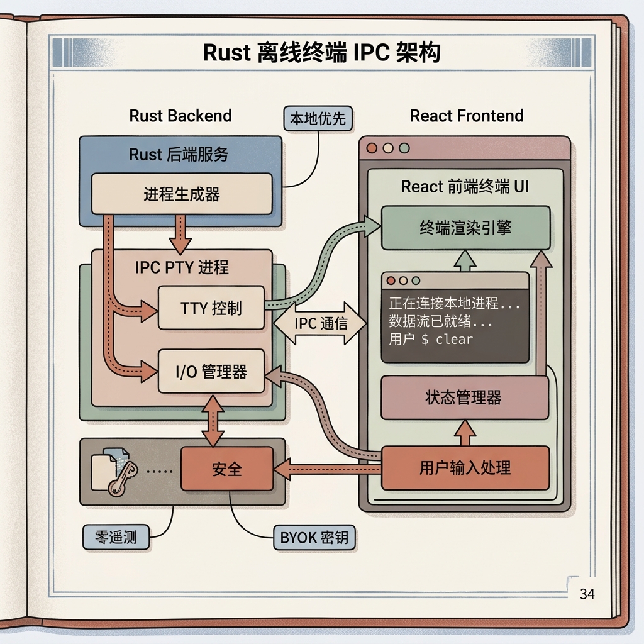Click the red dot on the dark terminal window
This screenshot has width=644, height=644.
pyautogui.click(x=391, y=280)
